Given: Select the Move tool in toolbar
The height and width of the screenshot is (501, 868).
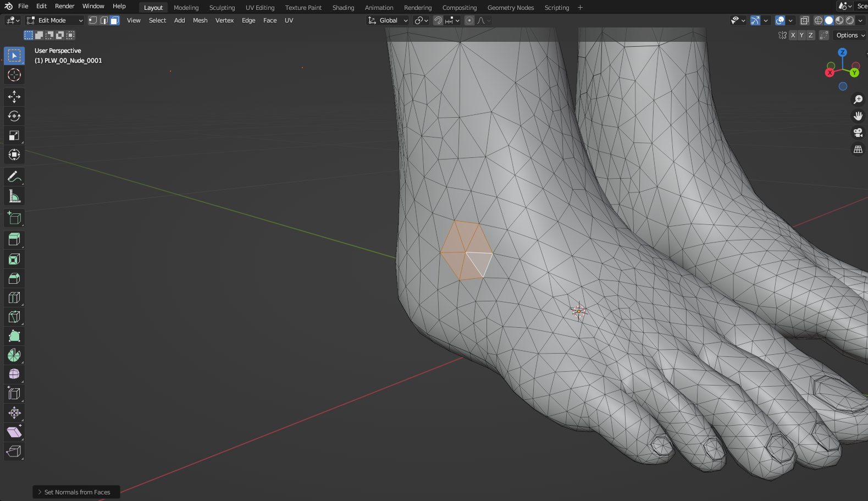Looking at the screenshot, I should [14, 97].
